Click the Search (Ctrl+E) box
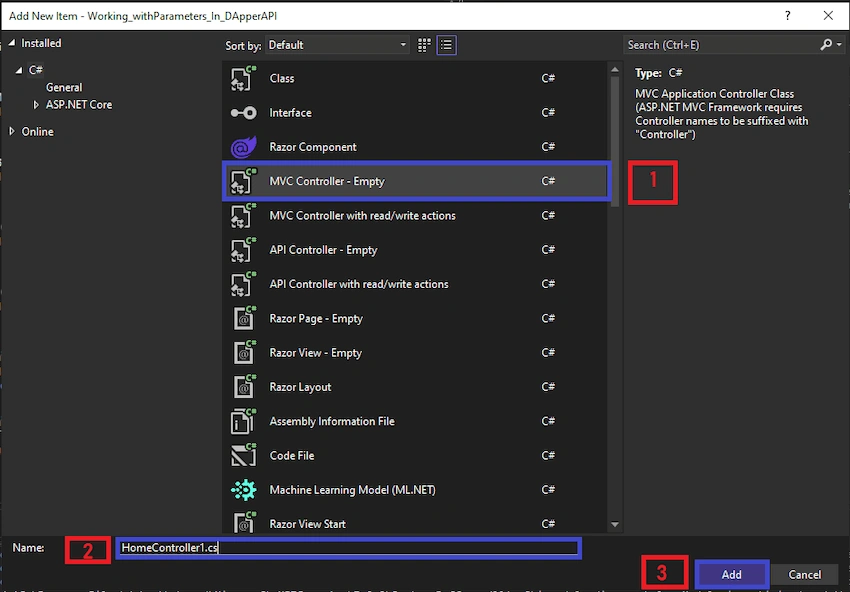Screen dimensions: 850x592 point(721,45)
